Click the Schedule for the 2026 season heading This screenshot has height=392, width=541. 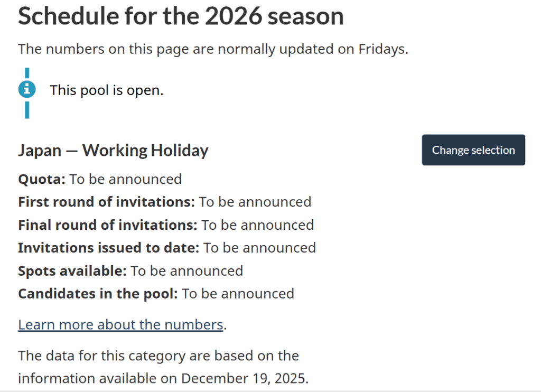[x=181, y=17]
